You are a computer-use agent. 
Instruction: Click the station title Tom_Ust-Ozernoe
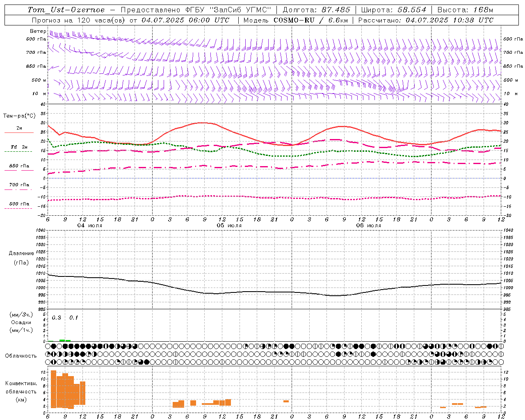66,10
